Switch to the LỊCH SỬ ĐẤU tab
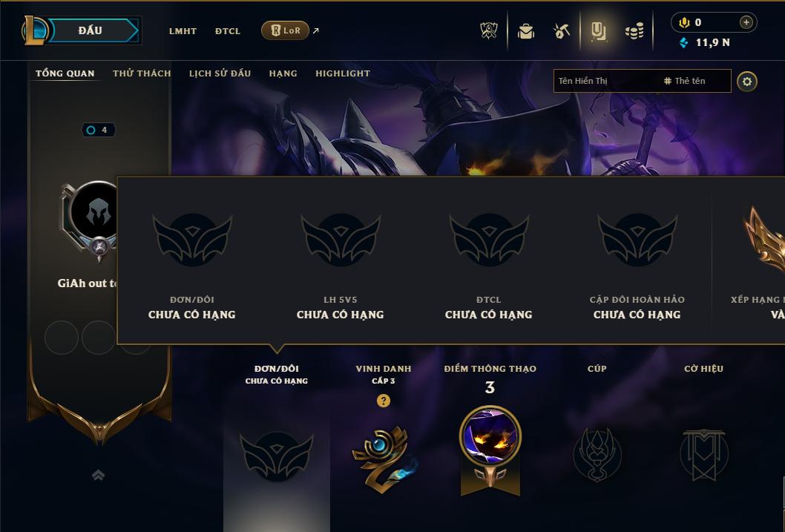The image size is (785, 532). point(220,73)
